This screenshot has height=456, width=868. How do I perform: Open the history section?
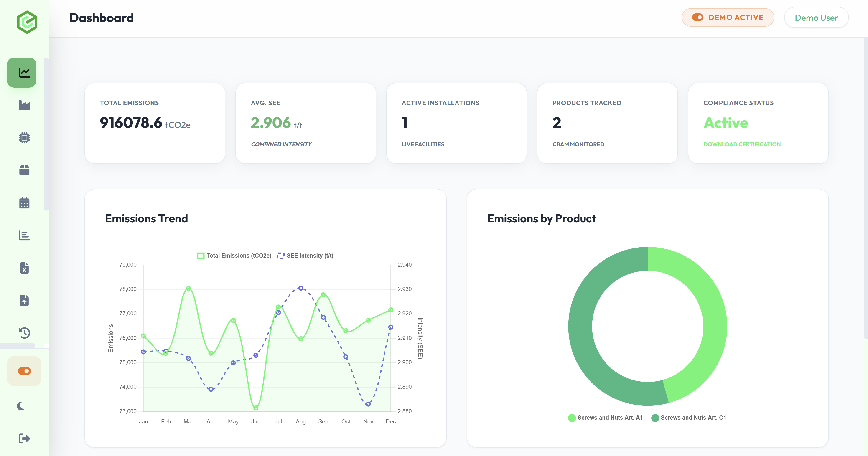click(25, 333)
